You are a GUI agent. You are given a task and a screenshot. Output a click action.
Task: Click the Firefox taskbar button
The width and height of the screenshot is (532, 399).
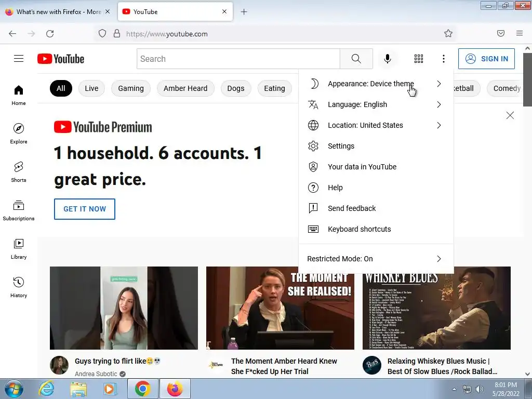(x=175, y=389)
